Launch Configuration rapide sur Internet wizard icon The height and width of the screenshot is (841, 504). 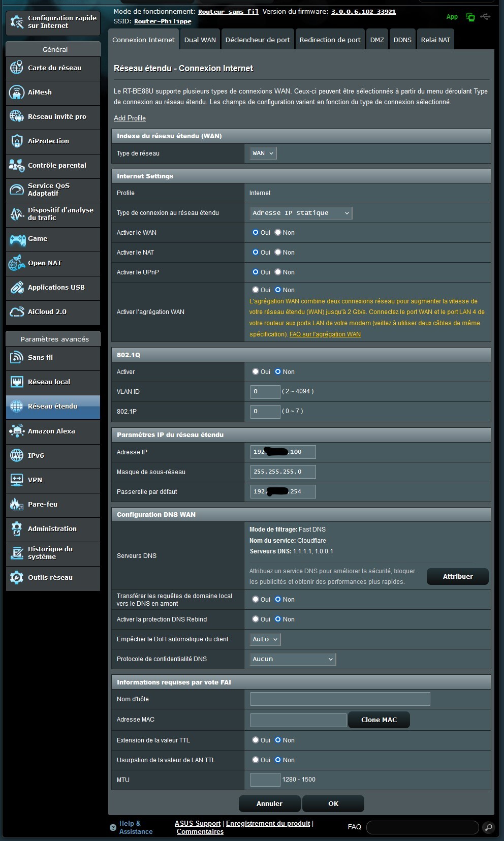pyautogui.click(x=17, y=22)
